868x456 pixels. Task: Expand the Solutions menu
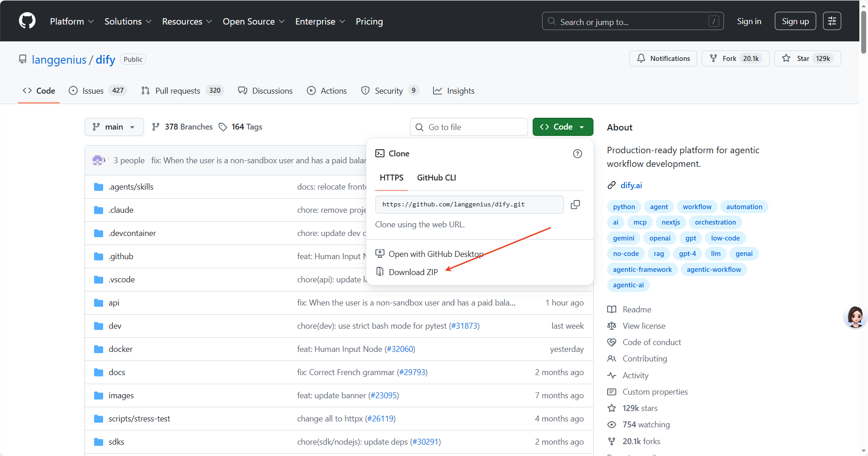(x=128, y=21)
